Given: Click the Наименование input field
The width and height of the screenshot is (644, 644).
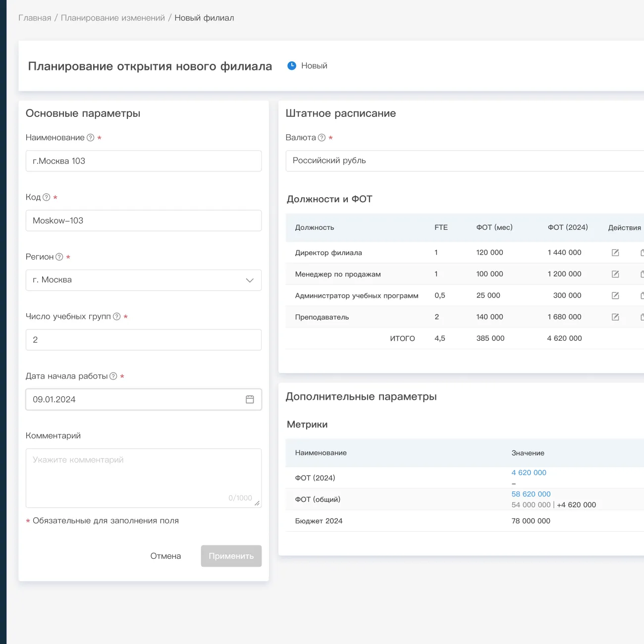Looking at the screenshot, I should 143,161.
